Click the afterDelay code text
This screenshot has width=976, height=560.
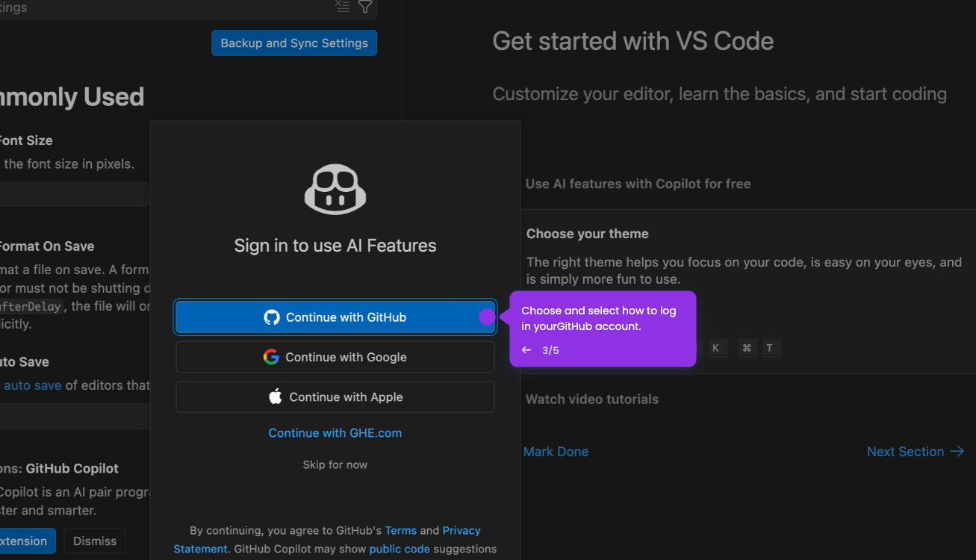tap(32, 306)
